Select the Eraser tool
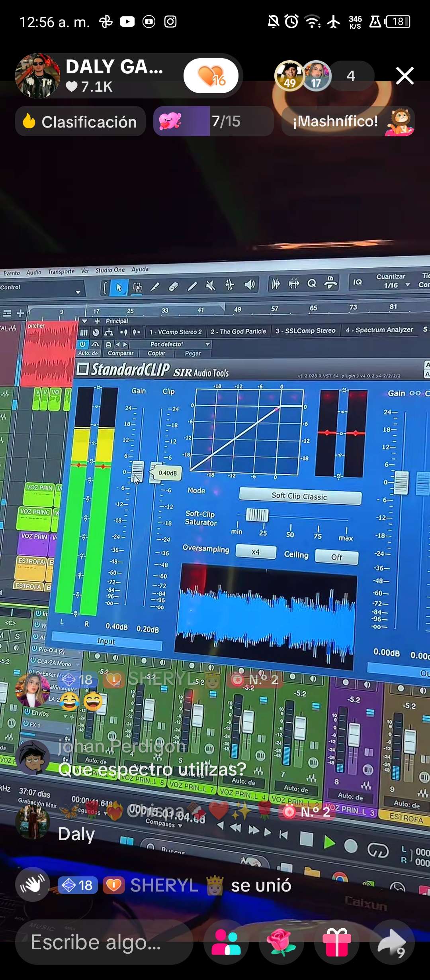 (x=173, y=286)
